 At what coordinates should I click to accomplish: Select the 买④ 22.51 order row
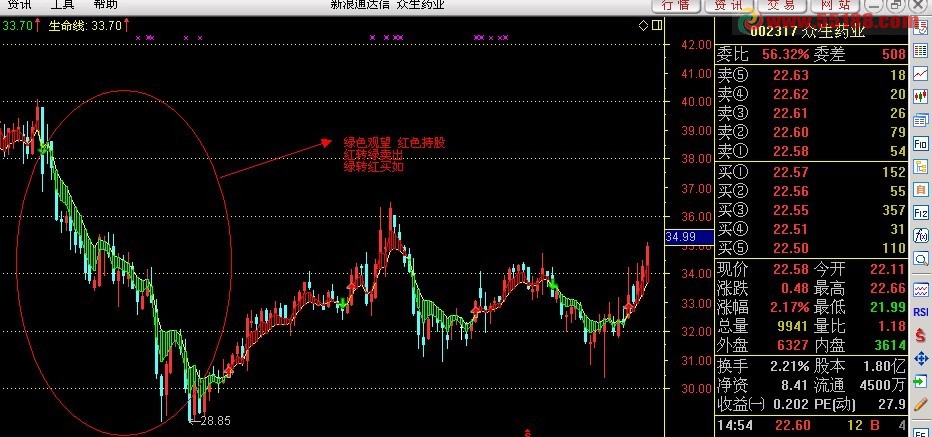pos(811,229)
